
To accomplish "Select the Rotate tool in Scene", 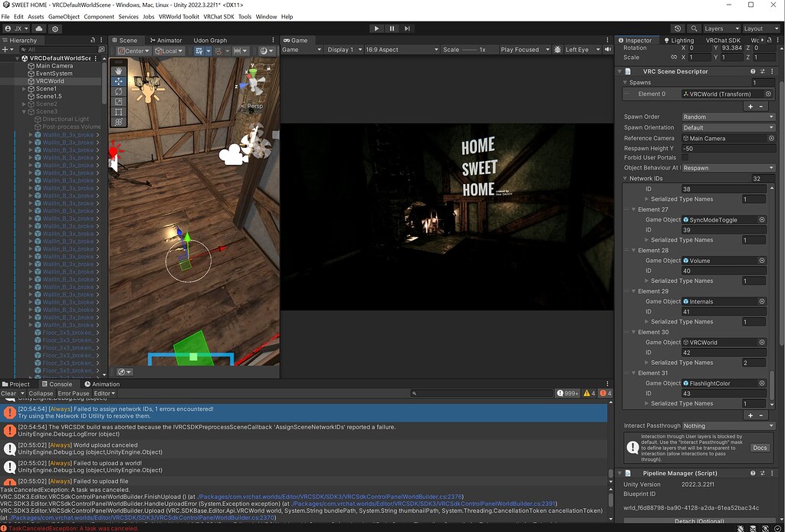I will point(118,91).
